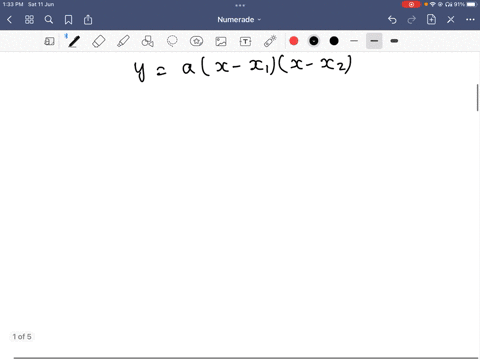
Task: Add a new page
Action: click(x=431, y=19)
